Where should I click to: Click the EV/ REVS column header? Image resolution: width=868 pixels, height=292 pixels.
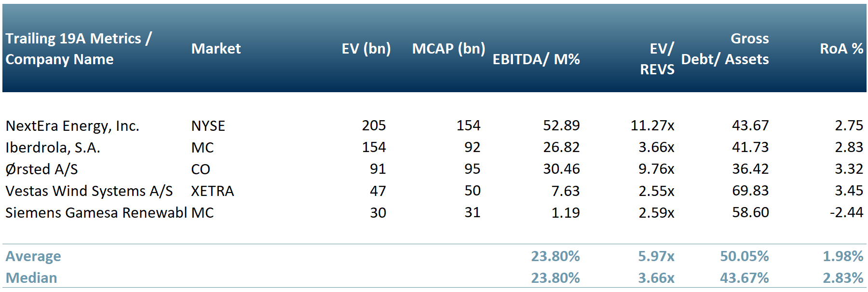click(x=657, y=59)
